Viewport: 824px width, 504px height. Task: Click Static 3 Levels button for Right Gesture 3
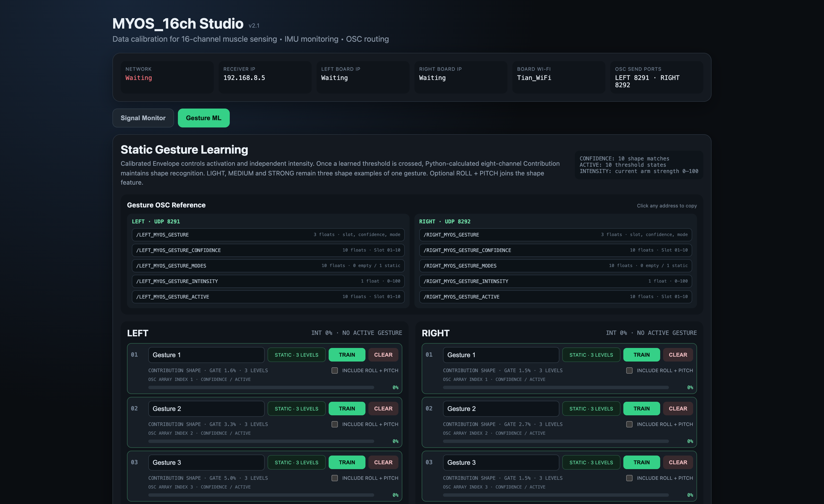pyautogui.click(x=591, y=462)
